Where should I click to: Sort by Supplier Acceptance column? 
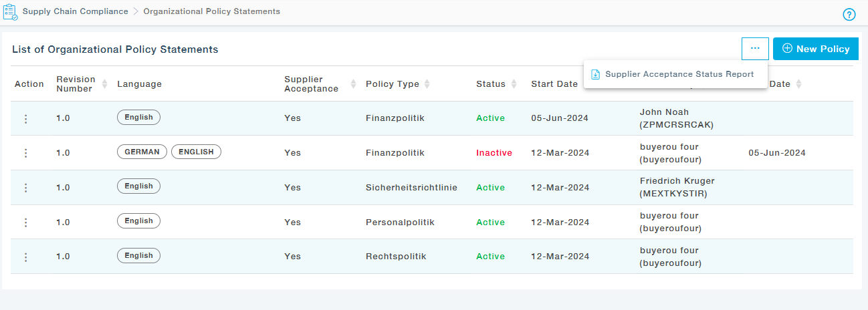(x=353, y=84)
